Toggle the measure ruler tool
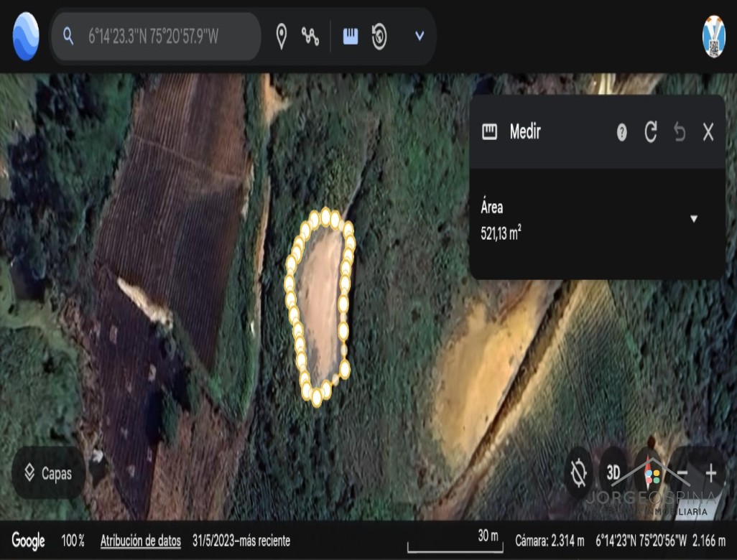 pos(351,37)
